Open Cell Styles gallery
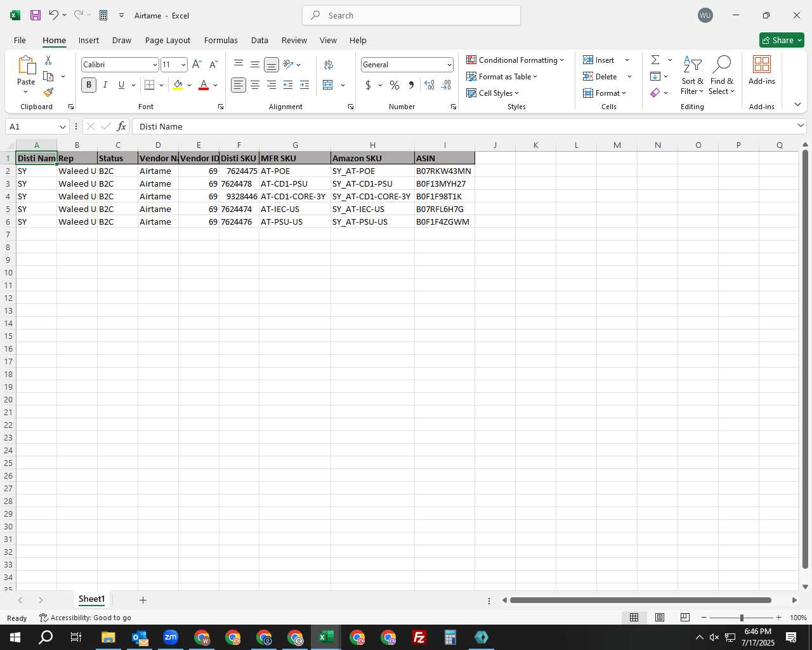 click(x=492, y=93)
